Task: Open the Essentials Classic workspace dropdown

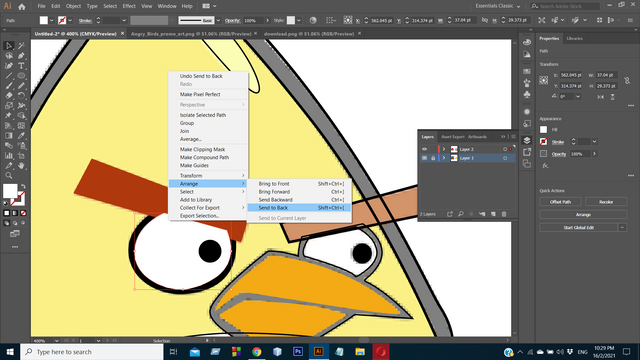Action: tap(498, 6)
